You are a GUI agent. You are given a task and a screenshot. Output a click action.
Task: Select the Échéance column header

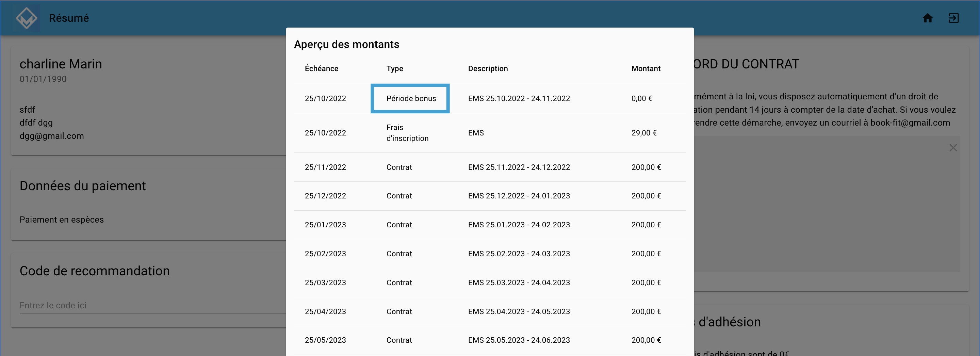322,68
